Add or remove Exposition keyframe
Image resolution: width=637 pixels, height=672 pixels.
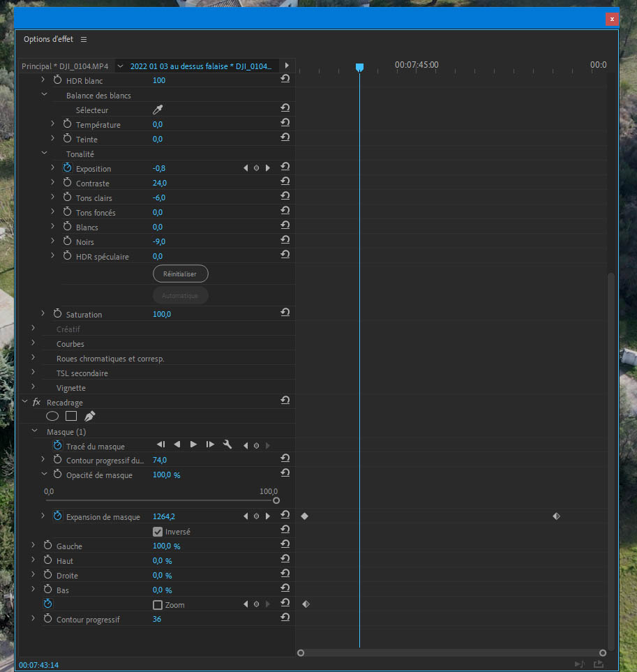(256, 168)
